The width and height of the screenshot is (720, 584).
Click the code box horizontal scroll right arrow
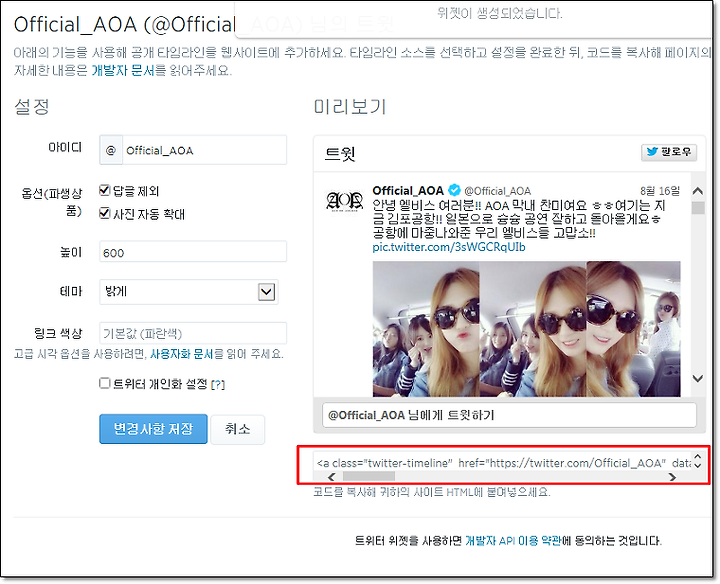click(673, 477)
